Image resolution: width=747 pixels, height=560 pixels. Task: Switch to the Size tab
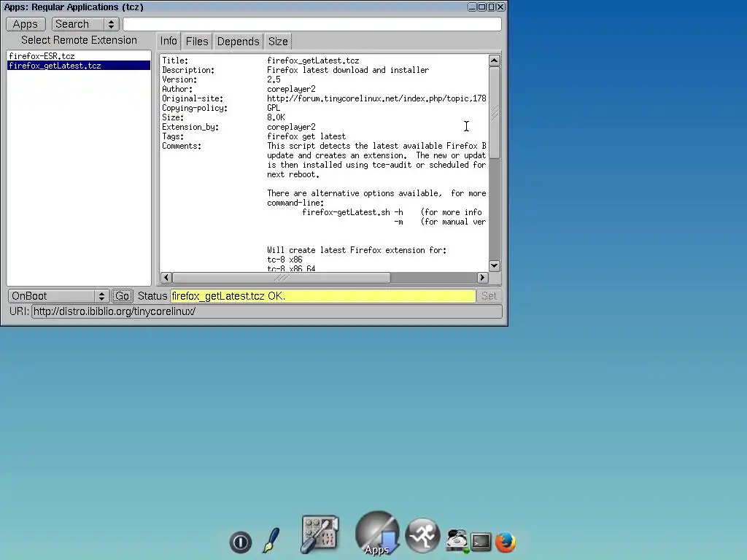pyautogui.click(x=278, y=42)
